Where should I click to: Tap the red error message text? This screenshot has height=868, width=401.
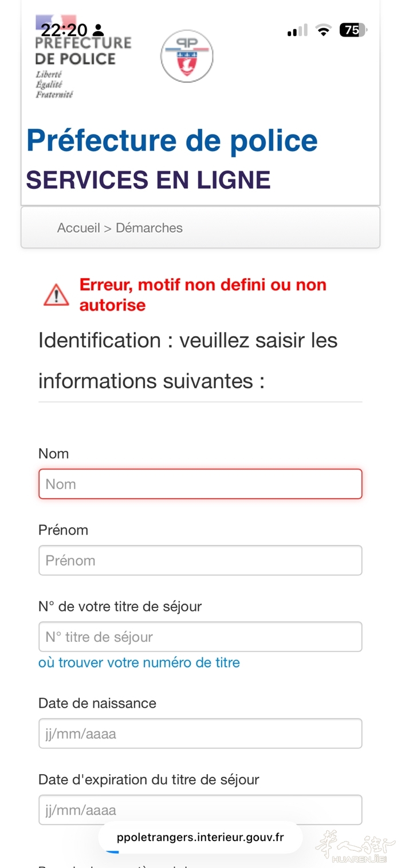pos(203,295)
